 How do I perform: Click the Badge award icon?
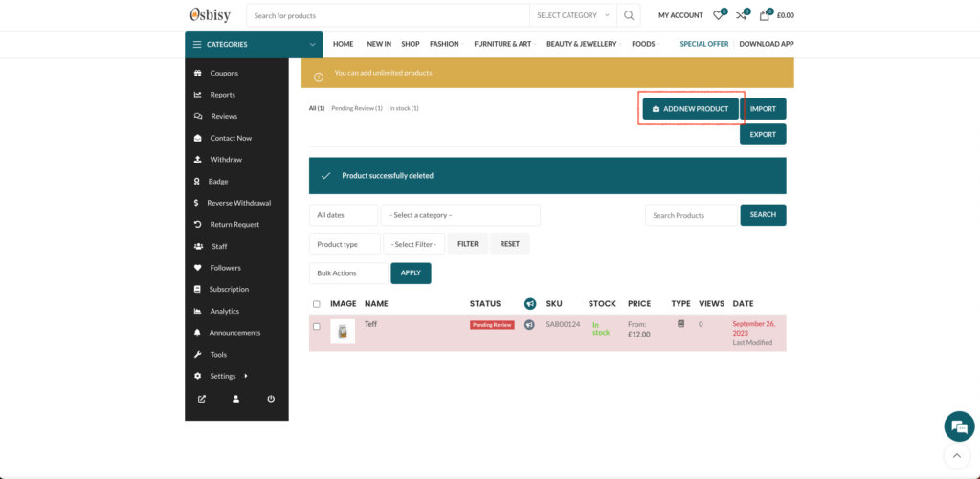(197, 181)
